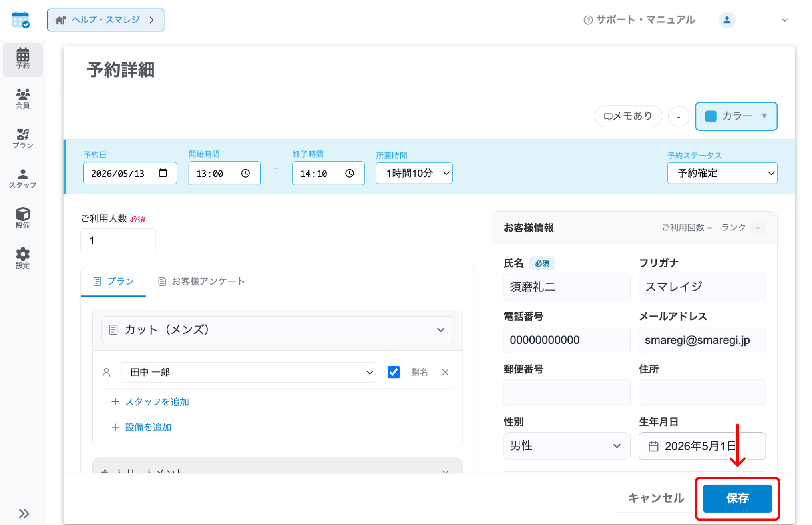Viewport: 812px width, 525px height.
Task: Switch to the プラン tab
Action: tap(114, 281)
